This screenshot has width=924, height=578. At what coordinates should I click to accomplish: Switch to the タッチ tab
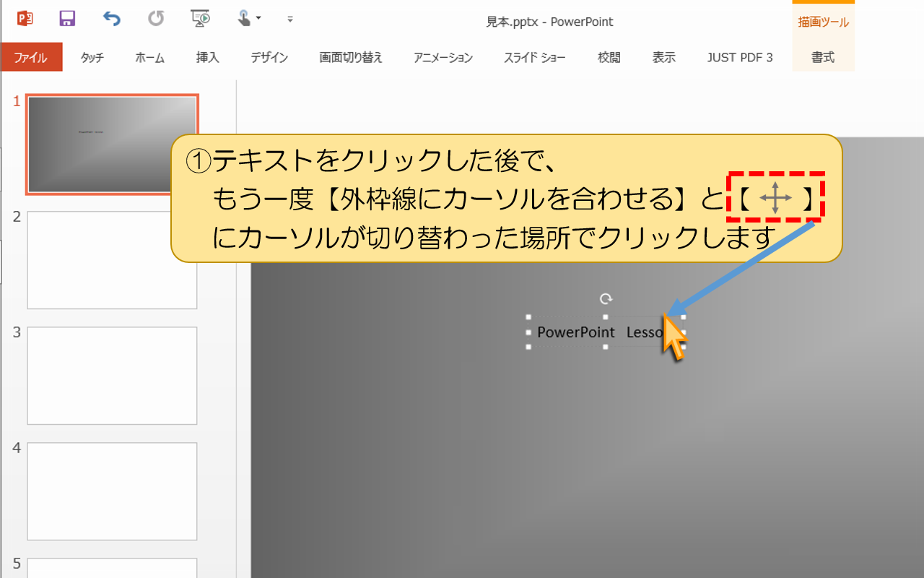92,58
